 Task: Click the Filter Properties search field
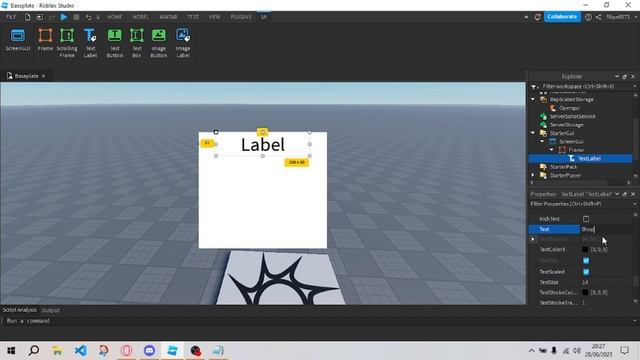pos(582,204)
